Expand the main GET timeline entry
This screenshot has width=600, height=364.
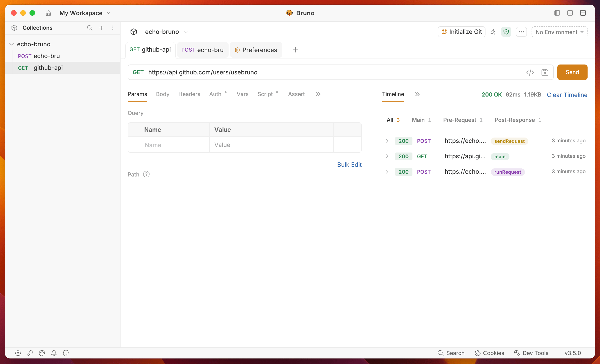coord(387,156)
